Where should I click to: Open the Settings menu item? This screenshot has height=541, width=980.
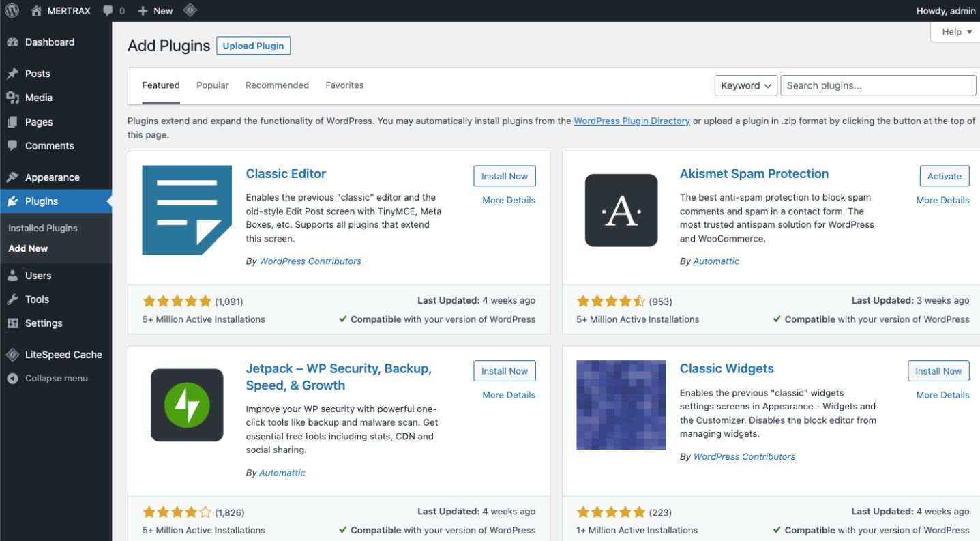[56, 323]
